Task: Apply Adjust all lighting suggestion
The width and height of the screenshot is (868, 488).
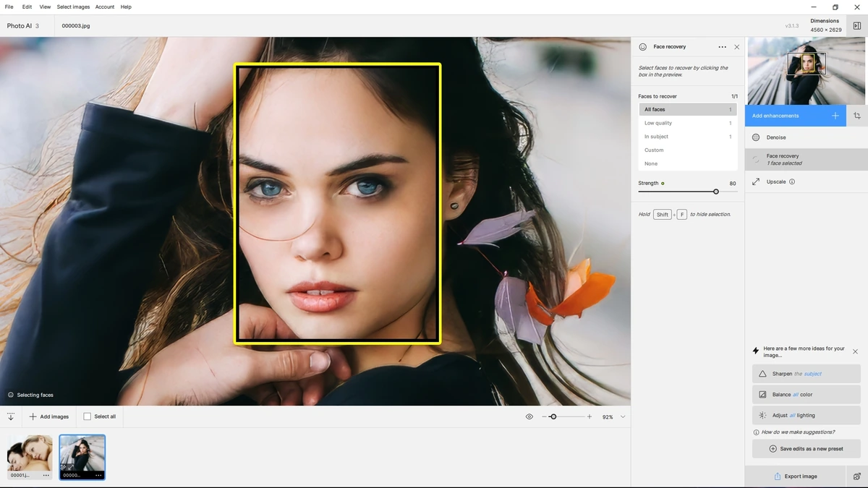Action: [807, 416]
